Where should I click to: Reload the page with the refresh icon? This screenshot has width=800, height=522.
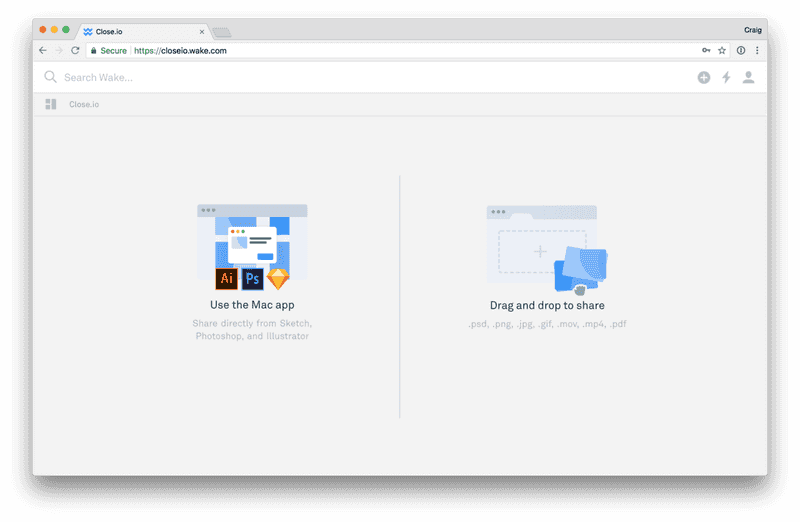[75, 51]
